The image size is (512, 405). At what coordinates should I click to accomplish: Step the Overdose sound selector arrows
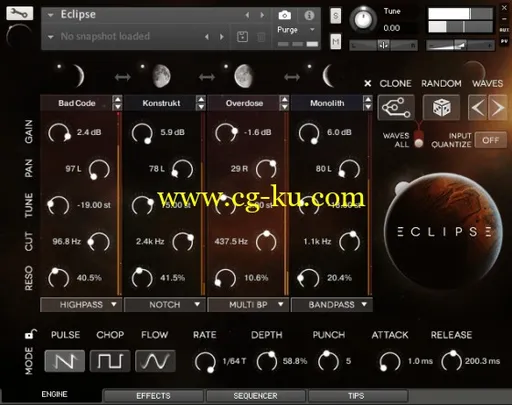coord(284,103)
